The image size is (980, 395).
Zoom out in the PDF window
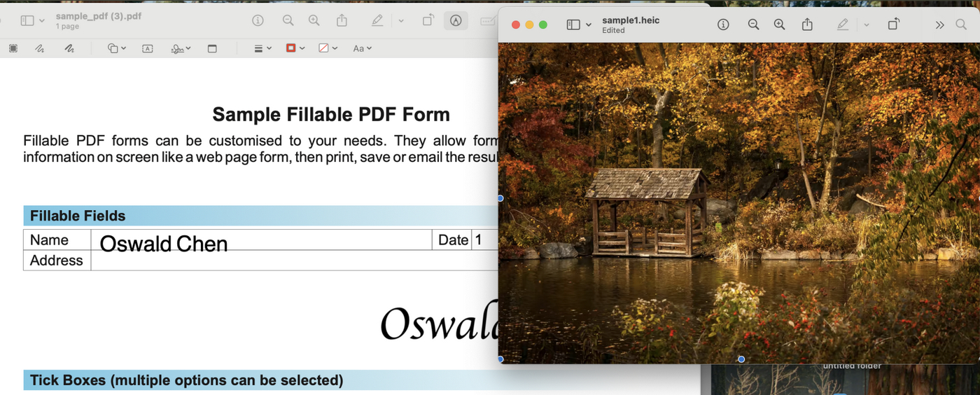click(x=288, y=21)
